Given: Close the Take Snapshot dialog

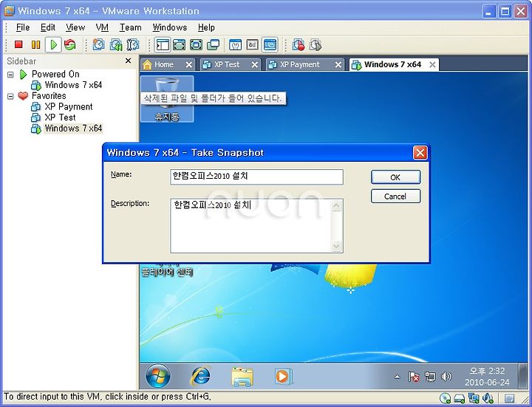Looking at the screenshot, I should 420,153.
